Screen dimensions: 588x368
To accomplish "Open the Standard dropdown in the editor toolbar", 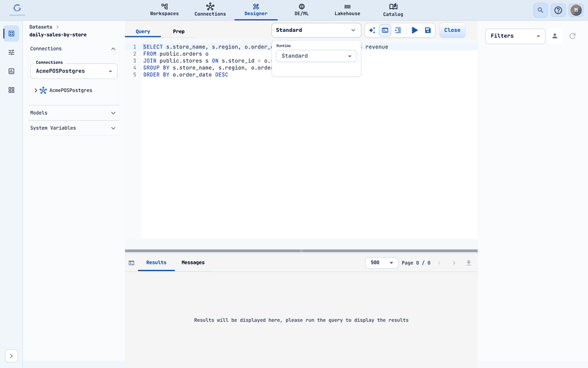I will click(x=316, y=30).
